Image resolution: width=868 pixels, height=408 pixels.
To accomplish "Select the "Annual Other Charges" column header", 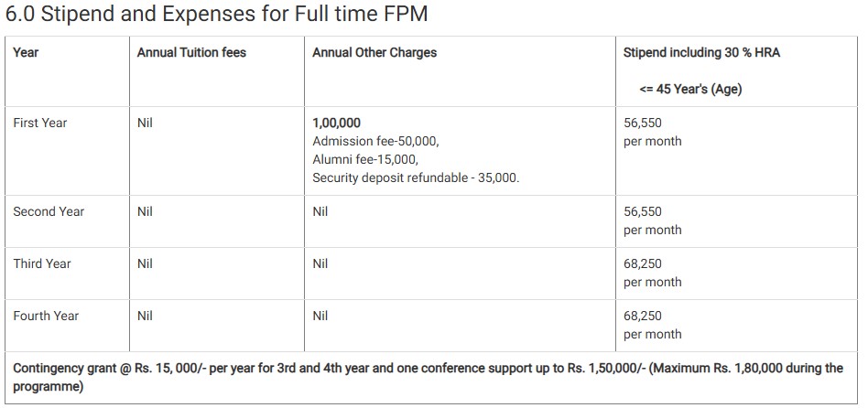I will [374, 52].
